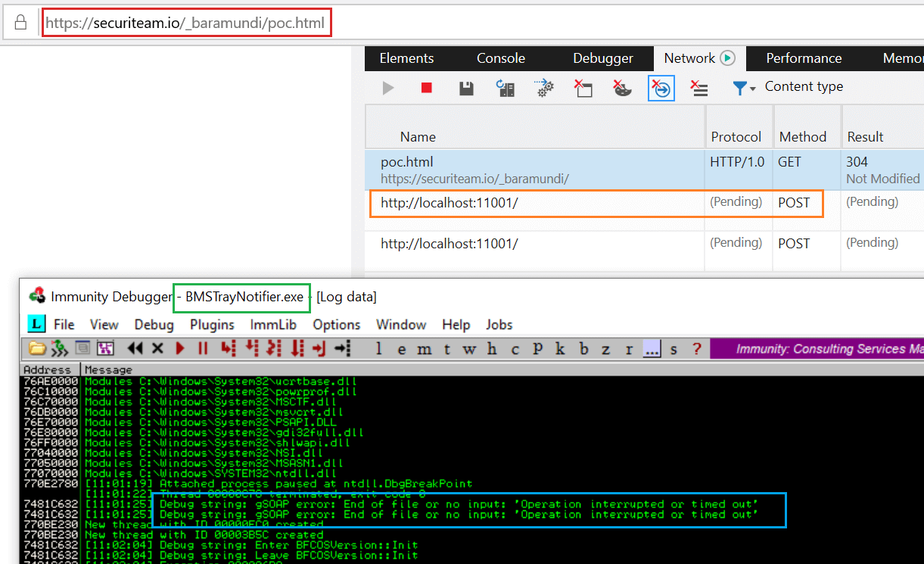Switch to the Elements tab
924x564 pixels.
[x=406, y=58]
